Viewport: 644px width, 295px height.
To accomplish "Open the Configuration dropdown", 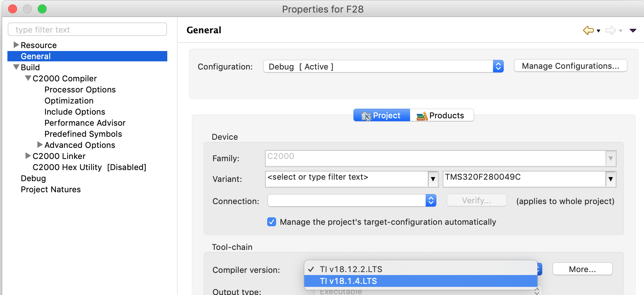I will click(383, 67).
